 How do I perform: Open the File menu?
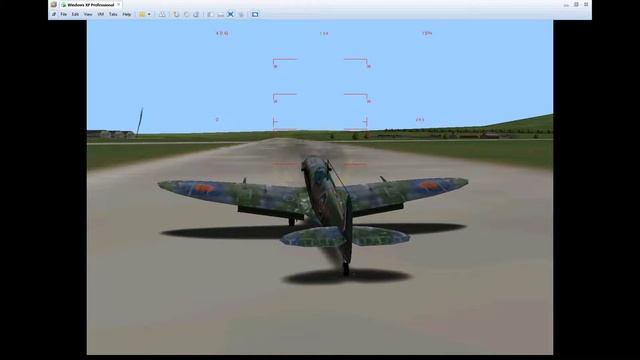[x=64, y=14]
